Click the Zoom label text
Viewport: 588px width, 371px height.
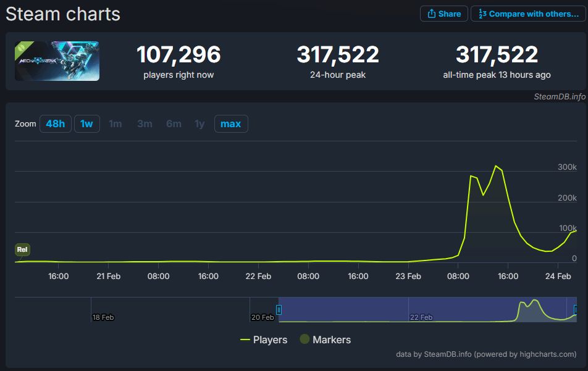tap(25, 123)
